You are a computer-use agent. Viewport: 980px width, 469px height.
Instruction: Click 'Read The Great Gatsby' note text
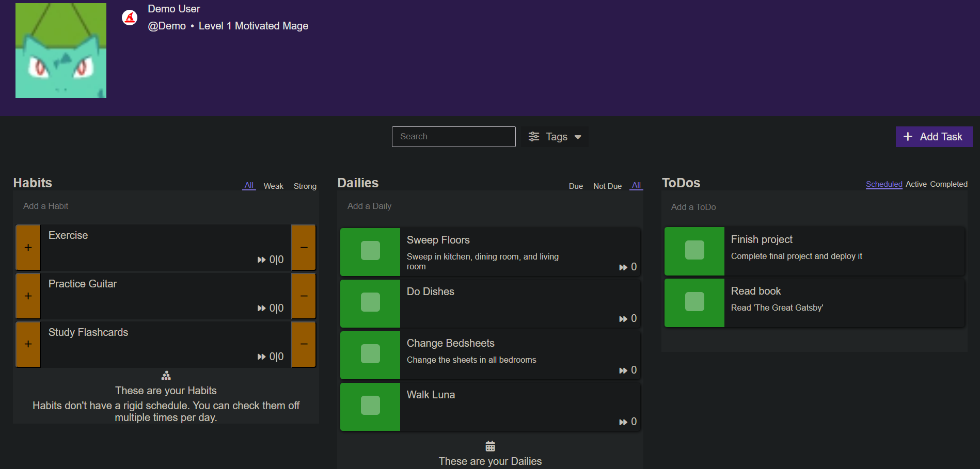(x=777, y=308)
